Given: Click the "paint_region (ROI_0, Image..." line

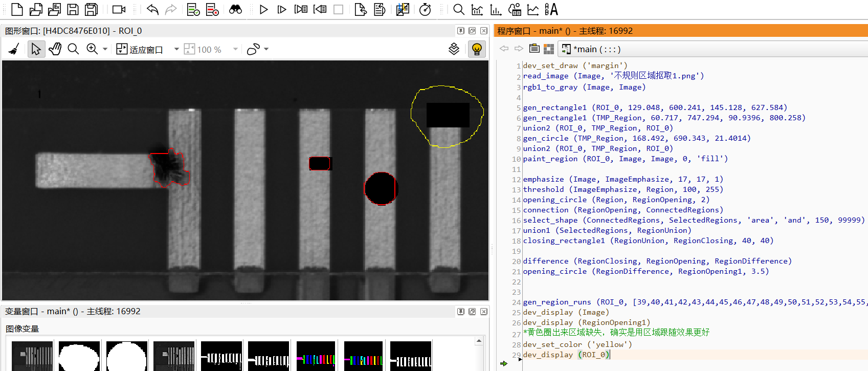Looking at the screenshot, I should [625, 159].
